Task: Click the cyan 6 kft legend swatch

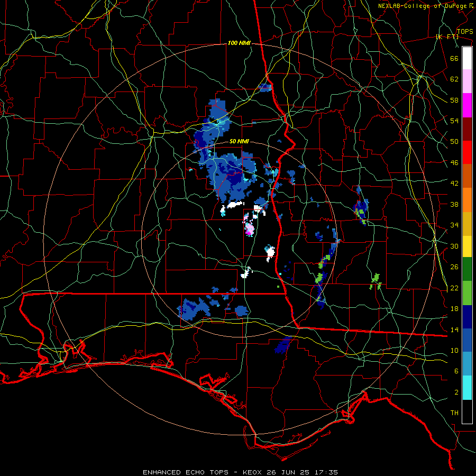Action: point(467,388)
